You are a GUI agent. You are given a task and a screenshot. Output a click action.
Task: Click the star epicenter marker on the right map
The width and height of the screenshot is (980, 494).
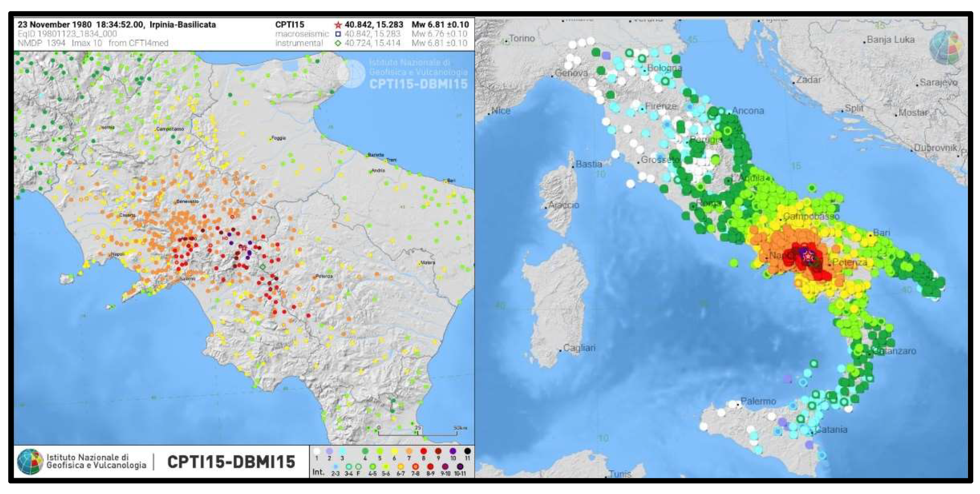(809, 257)
